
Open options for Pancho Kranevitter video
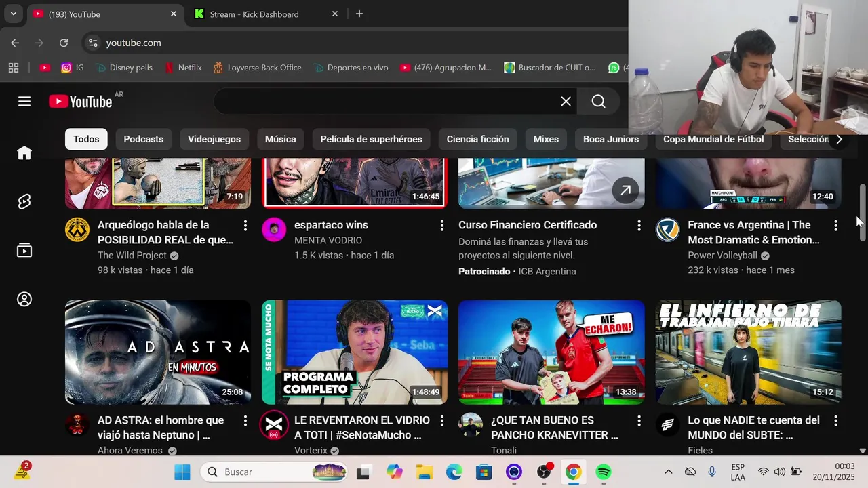point(639,421)
